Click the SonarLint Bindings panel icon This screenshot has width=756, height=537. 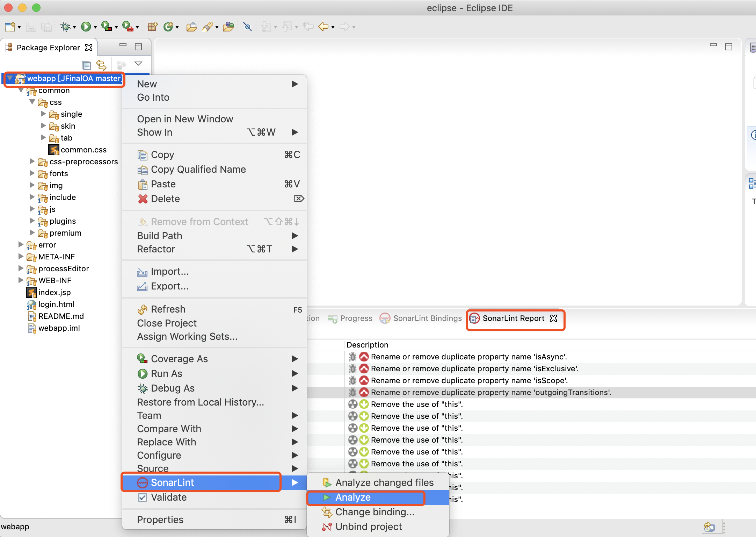coord(385,318)
